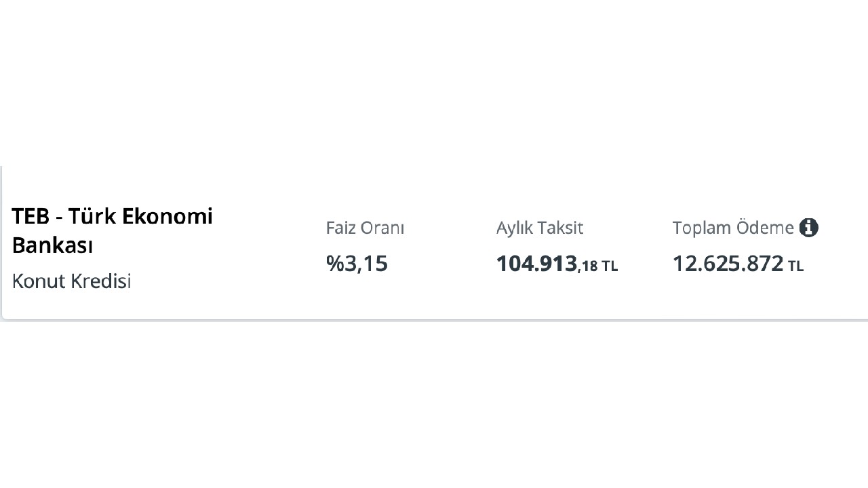Select the 12.625.872 total payment amount

pos(728,263)
